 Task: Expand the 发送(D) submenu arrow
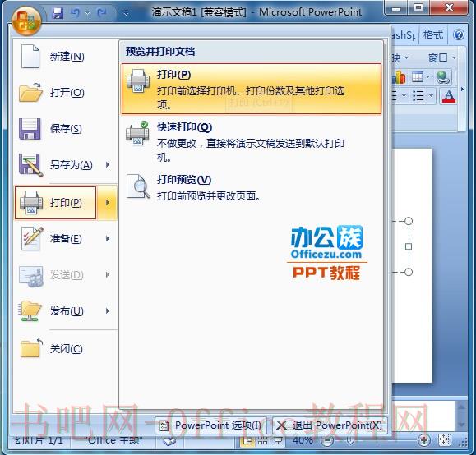pyautogui.click(x=108, y=275)
